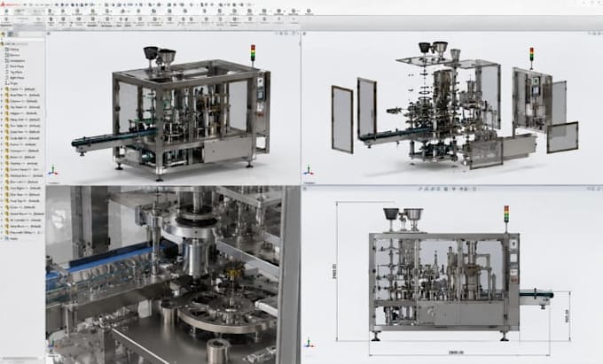
Task: Select Right Plane in the feature tree
Action: (x=14, y=78)
